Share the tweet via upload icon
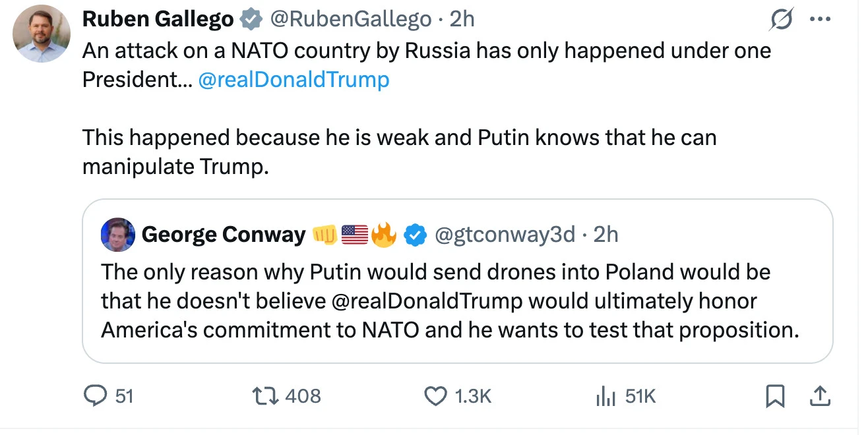The height and width of the screenshot is (435, 868). tap(818, 395)
